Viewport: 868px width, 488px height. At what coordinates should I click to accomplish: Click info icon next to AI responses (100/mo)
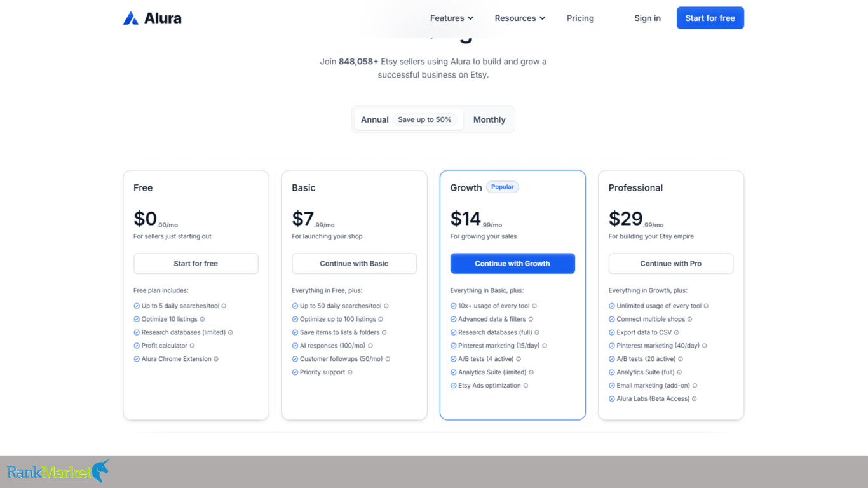[x=370, y=346]
